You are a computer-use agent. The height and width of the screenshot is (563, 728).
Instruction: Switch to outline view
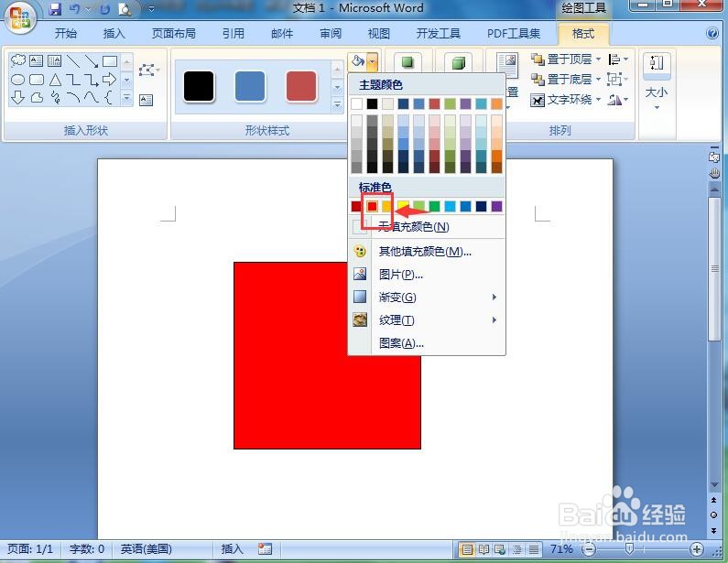pyautogui.click(x=516, y=549)
